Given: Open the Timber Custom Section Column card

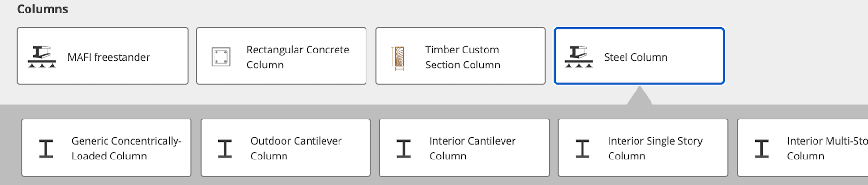Looking at the screenshot, I should tap(461, 56).
